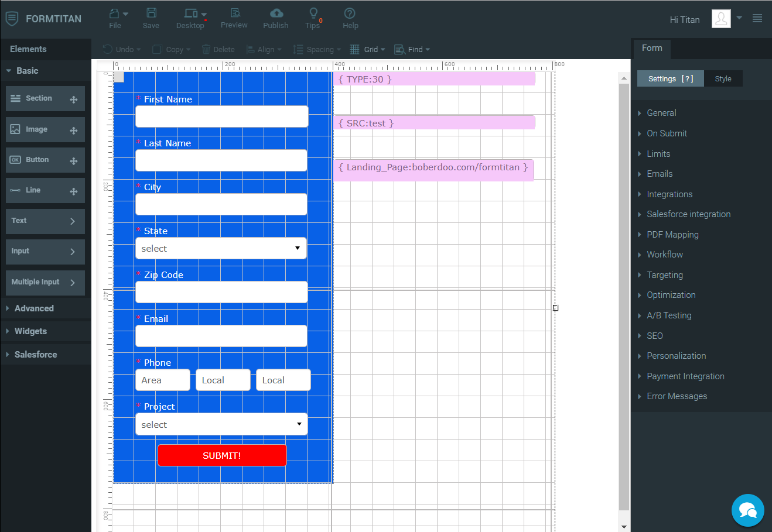Screen dimensions: 772x532
Task: Open the live chat bubble icon
Action: pos(747,510)
